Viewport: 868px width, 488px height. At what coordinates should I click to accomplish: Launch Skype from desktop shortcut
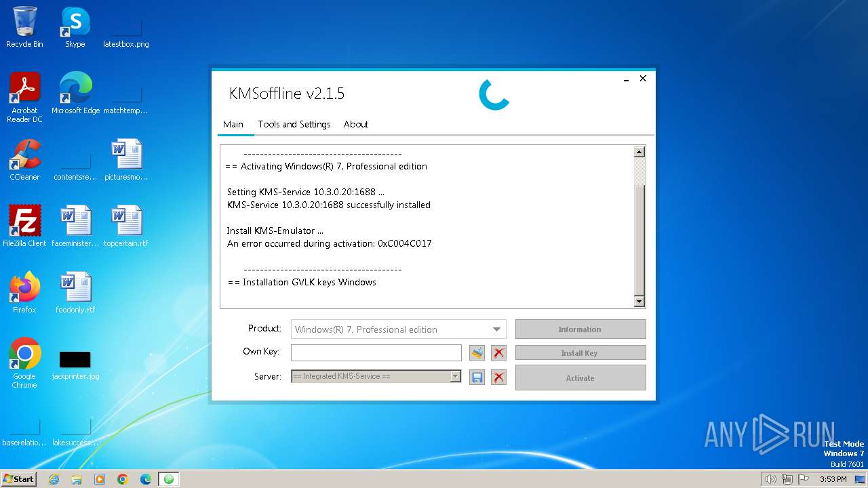point(75,27)
